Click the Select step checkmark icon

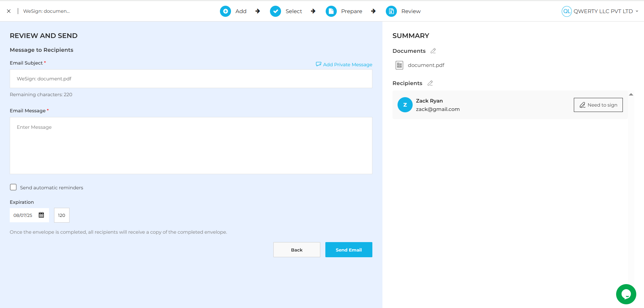pos(275,11)
